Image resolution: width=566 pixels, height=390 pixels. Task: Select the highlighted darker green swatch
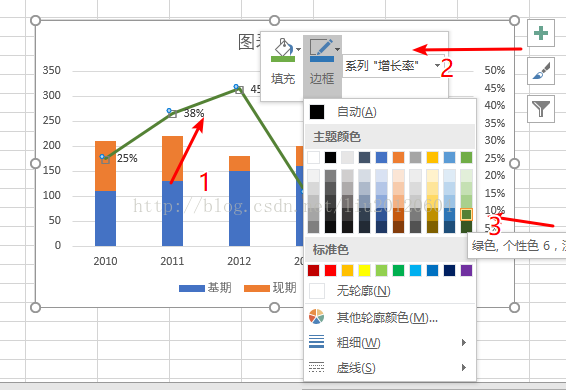tap(466, 214)
